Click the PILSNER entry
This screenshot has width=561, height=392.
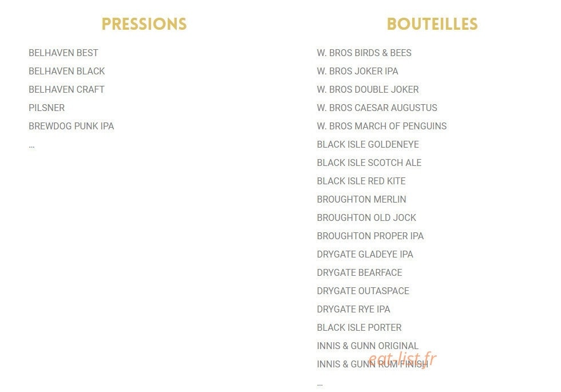46,108
